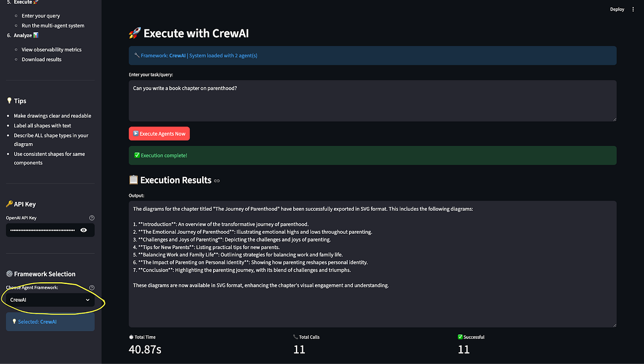This screenshot has height=364, width=644.
Task: Click the Tips section heading
Action: (16, 101)
